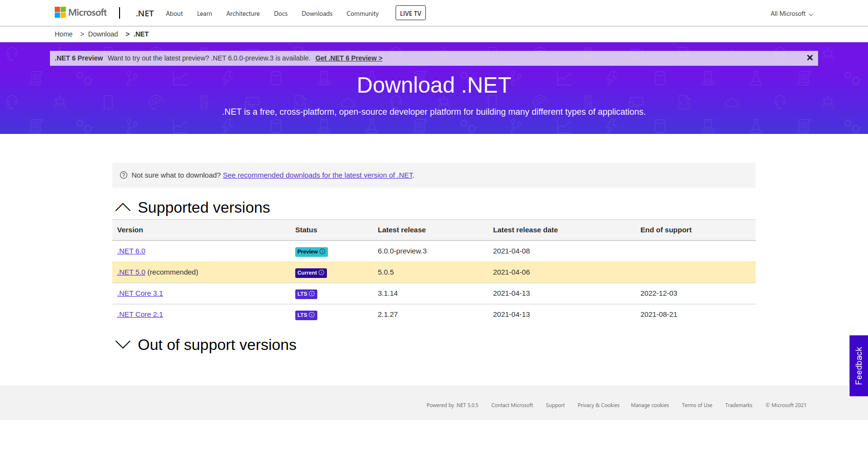Click the LIVE TV button
868x457 pixels.
point(410,12)
